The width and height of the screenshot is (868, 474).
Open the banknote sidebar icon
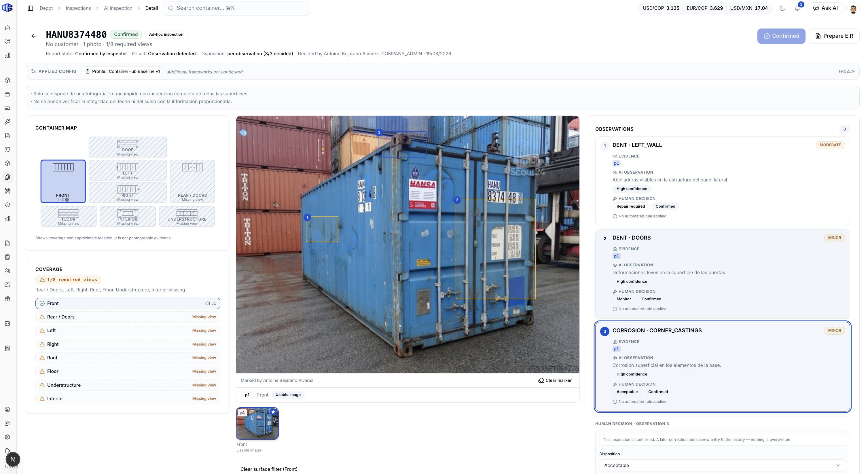click(7, 285)
